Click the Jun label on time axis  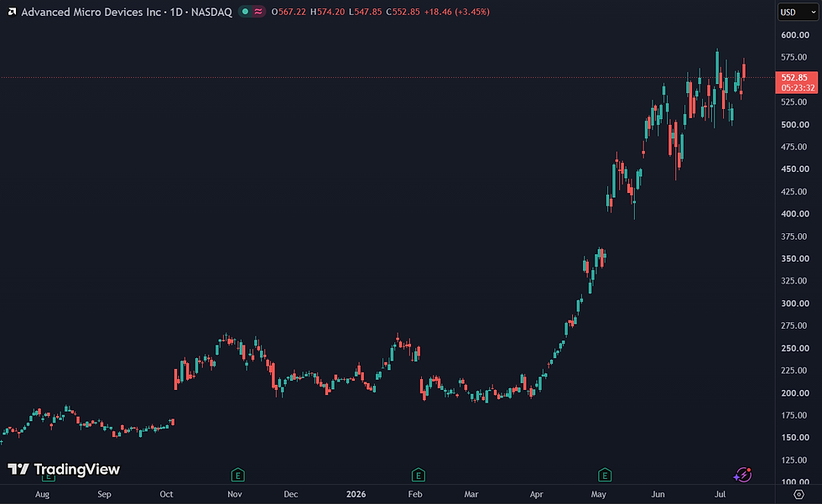coord(658,494)
